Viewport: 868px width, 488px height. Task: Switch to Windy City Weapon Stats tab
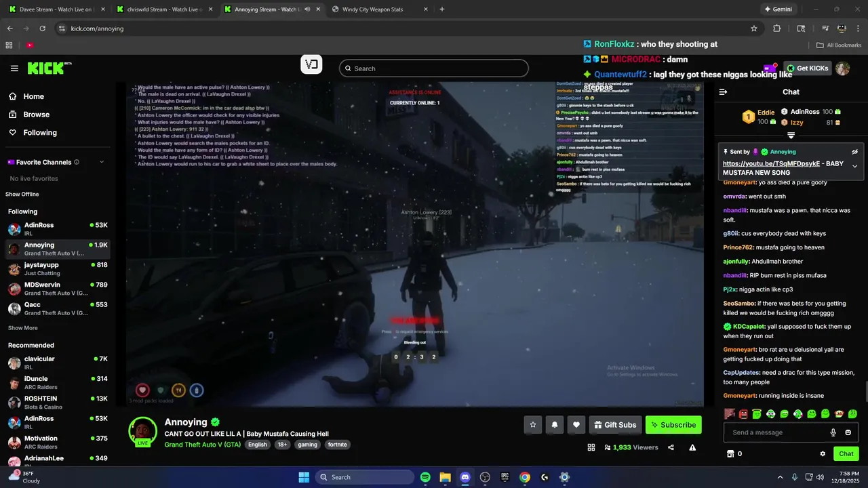pyautogui.click(x=380, y=9)
